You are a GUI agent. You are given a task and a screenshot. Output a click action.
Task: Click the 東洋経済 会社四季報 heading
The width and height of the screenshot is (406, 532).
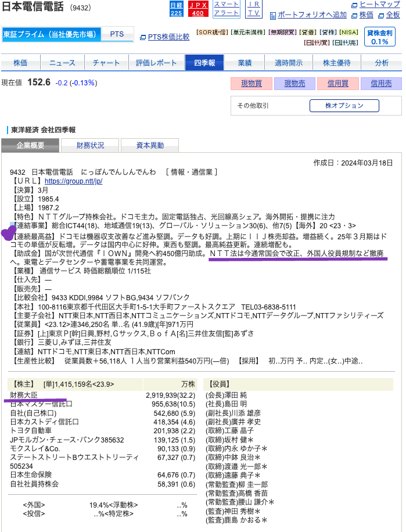click(44, 130)
